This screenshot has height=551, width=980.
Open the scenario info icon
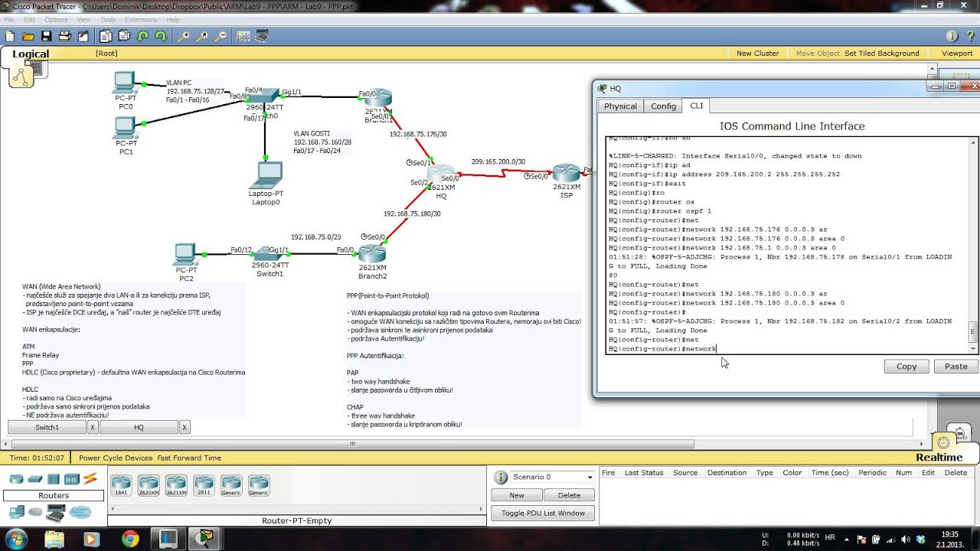pyautogui.click(x=501, y=478)
